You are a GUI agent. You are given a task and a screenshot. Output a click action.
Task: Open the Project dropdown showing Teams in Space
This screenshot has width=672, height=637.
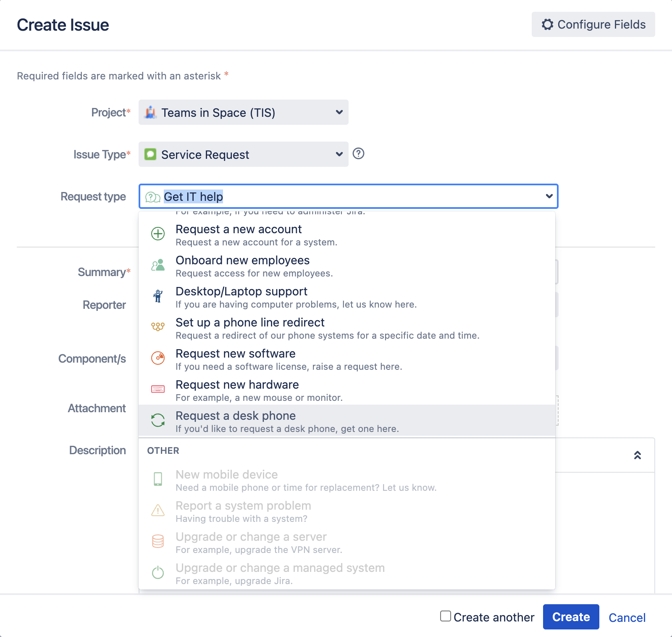pos(243,112)
